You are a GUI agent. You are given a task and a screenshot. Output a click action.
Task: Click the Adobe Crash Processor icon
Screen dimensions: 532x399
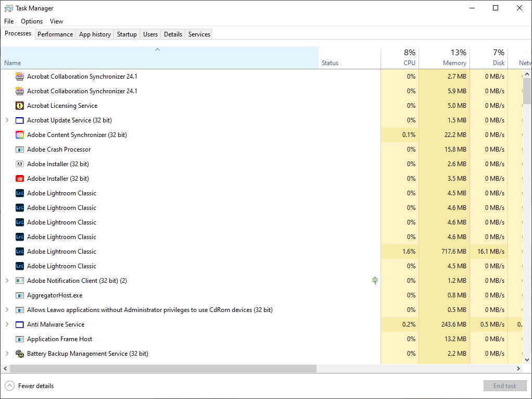[x=20, y=149]
